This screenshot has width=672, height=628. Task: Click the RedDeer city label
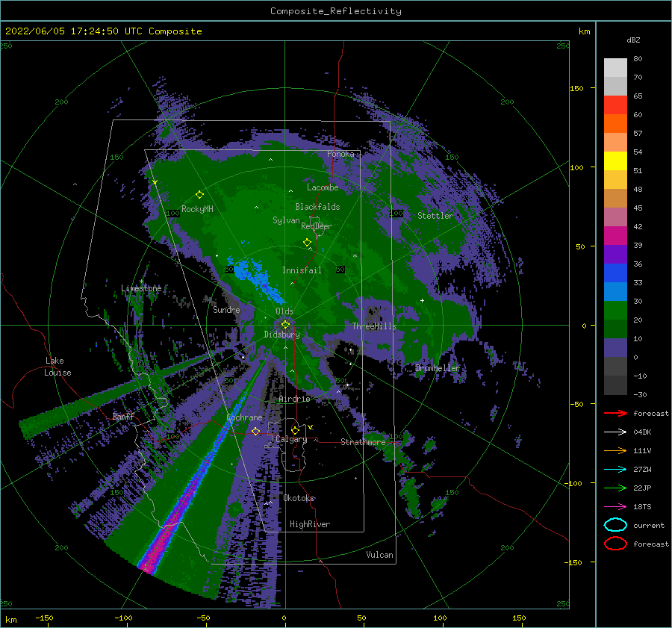coord(317,226)
